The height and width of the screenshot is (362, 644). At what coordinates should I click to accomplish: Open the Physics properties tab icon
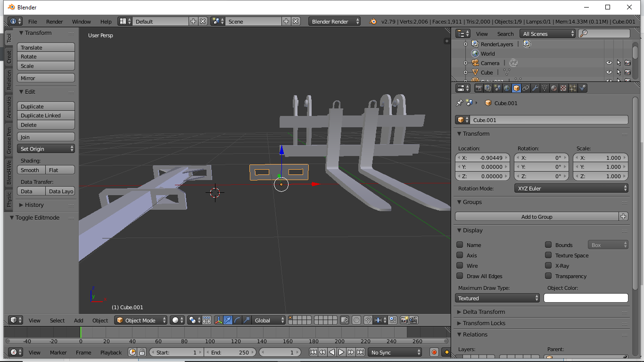pyautogui.click(x=582, y=88)
